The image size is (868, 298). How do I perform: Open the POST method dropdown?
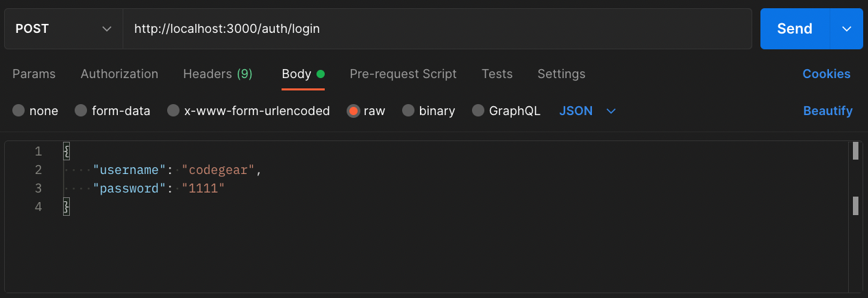[64, 29]
